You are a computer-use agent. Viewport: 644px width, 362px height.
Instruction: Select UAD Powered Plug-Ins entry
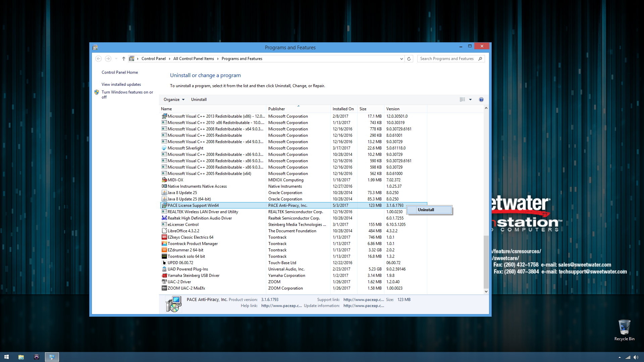tap(189, 269)
